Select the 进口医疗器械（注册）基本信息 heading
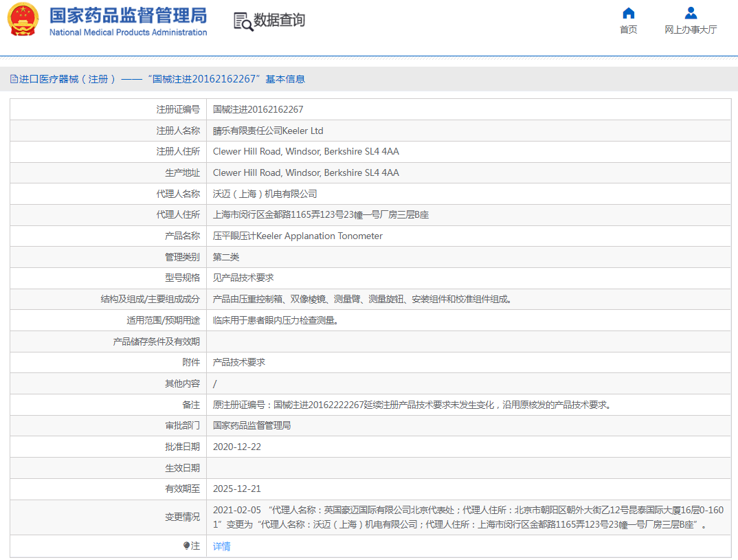Screen dimensions: 738x560 coord(157,79)
